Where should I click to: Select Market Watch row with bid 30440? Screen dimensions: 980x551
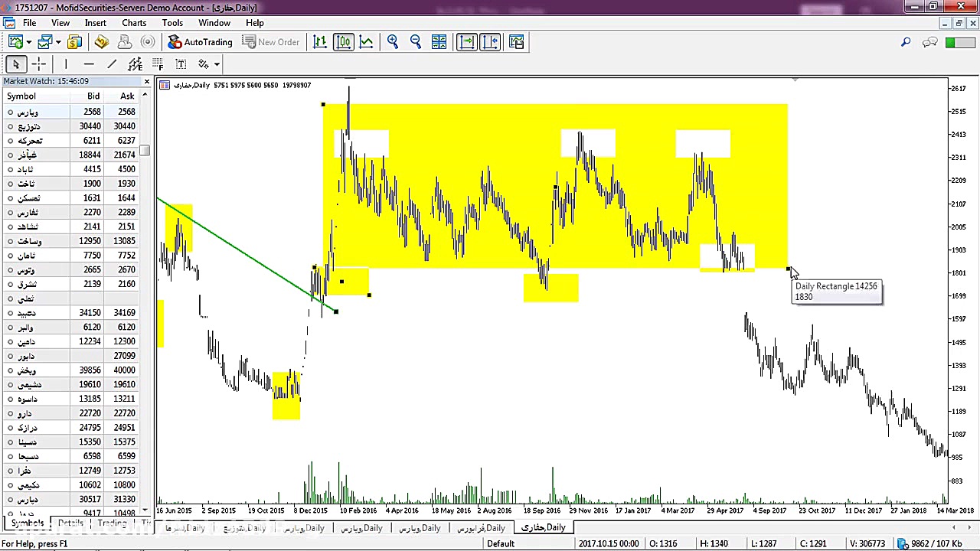70,126
